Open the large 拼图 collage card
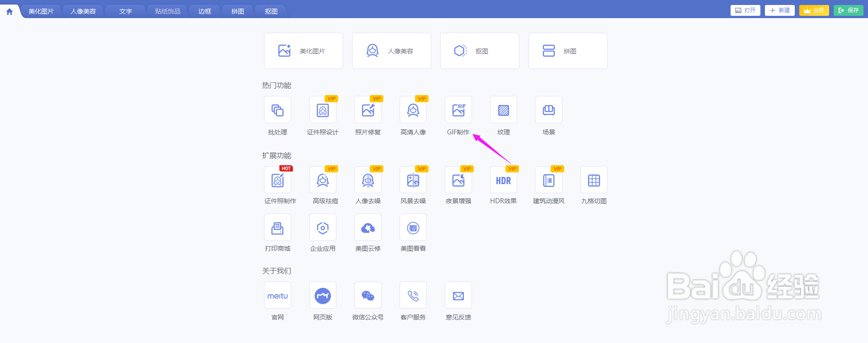The image size is (868, 343). [x=568, y=51]
